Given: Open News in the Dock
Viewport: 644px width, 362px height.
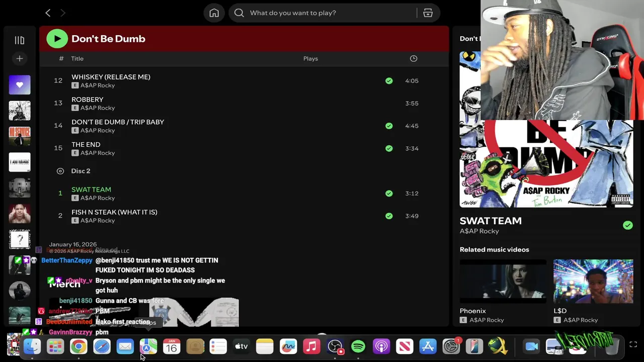Looking at the screenshot, I should 405,346.
